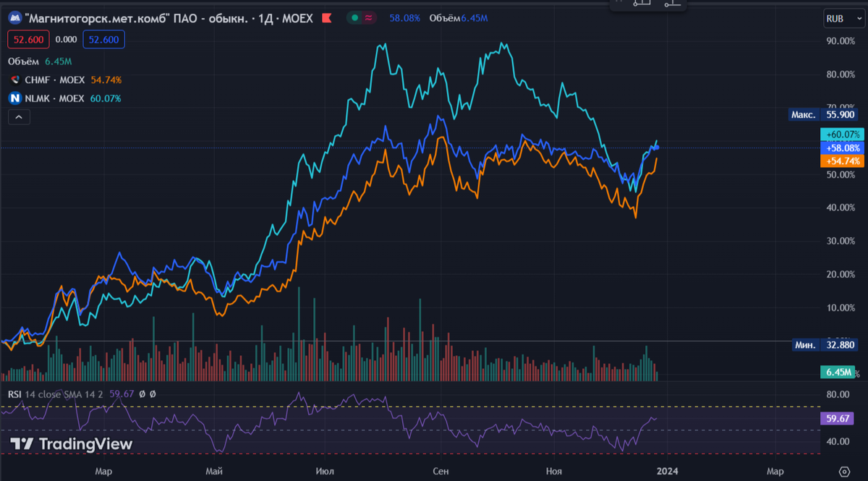Click the CHMF 54.74% orange legend value
Viewport: 868px width, 481px height.
pos(106,80)
